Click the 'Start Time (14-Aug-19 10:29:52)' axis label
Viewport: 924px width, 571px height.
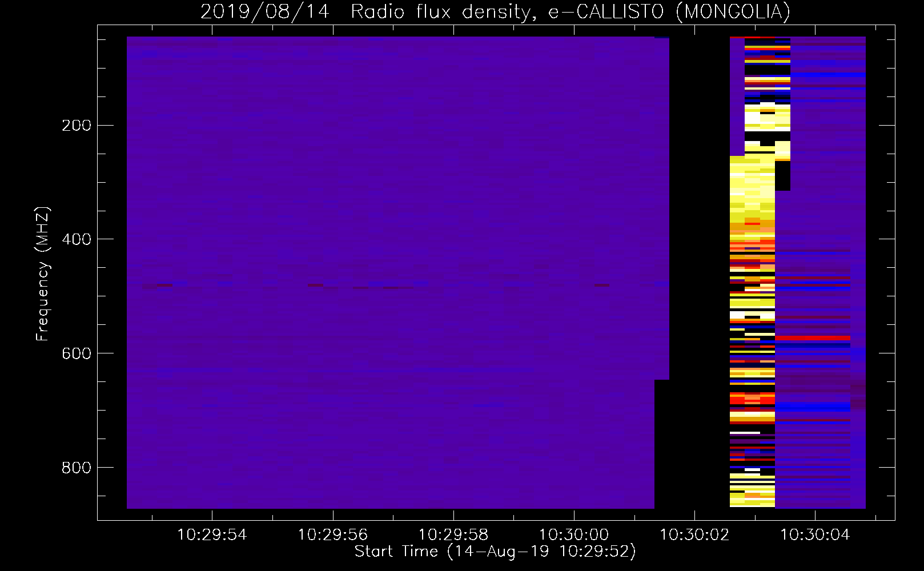(x=495, y=552)
